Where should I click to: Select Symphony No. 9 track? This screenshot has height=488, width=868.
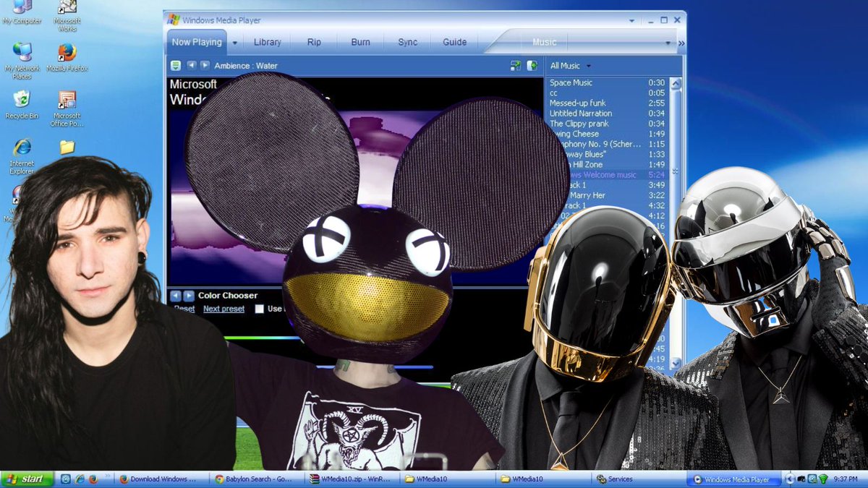[608, 144]
